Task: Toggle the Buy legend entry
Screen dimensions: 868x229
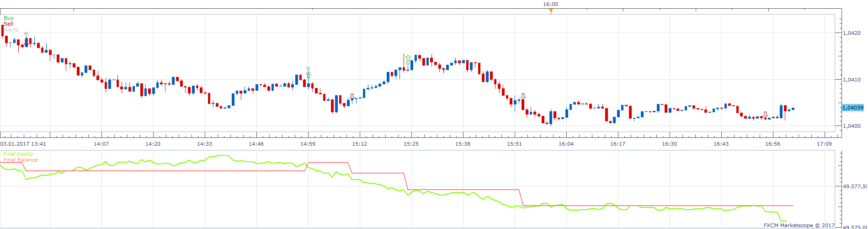Action: click(x=9, y=18)
